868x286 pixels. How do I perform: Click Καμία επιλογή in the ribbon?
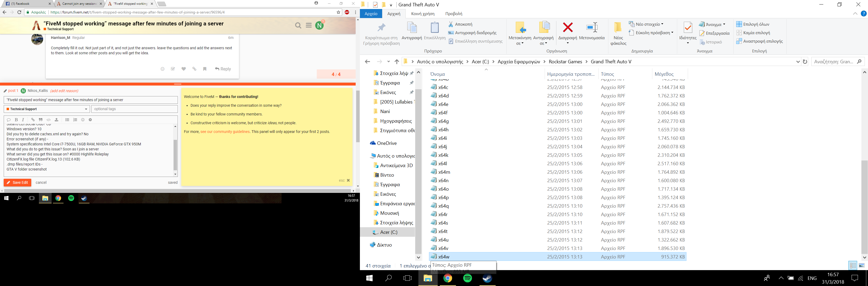point(753,33)
